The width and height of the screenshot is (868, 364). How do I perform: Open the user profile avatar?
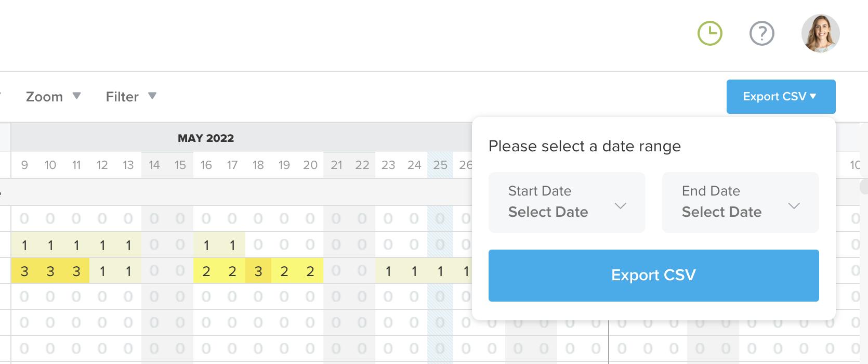tap(820, 33)
